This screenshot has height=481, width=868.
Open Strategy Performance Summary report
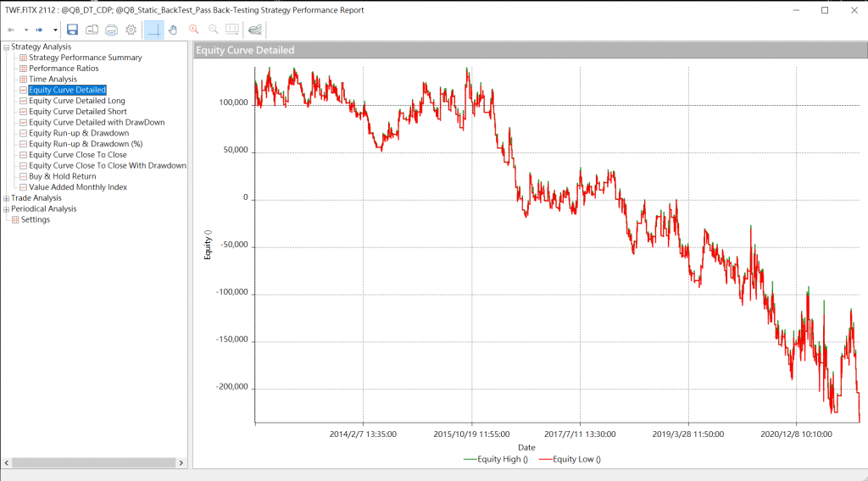85,58
